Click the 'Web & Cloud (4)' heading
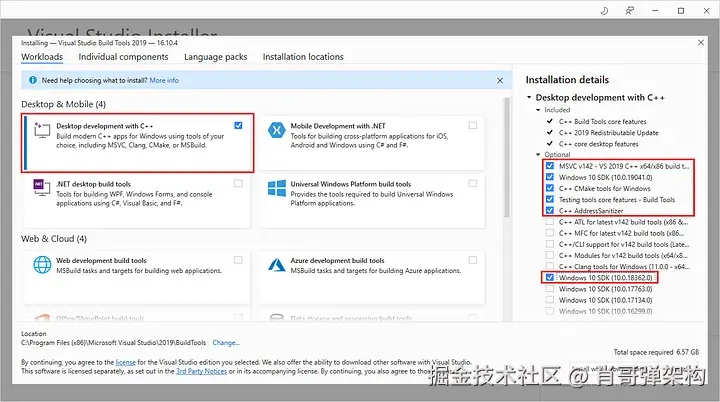Screen dimensions: 720x402 point(54,239)
